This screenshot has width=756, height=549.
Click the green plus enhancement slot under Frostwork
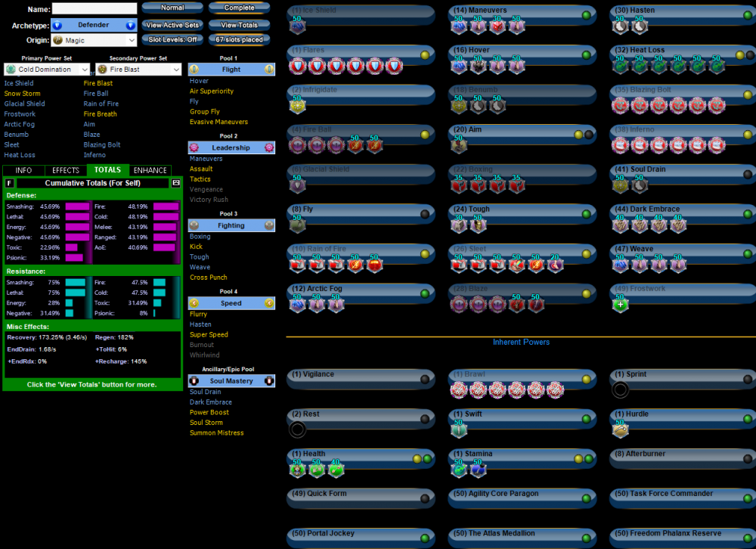(620, 305)
